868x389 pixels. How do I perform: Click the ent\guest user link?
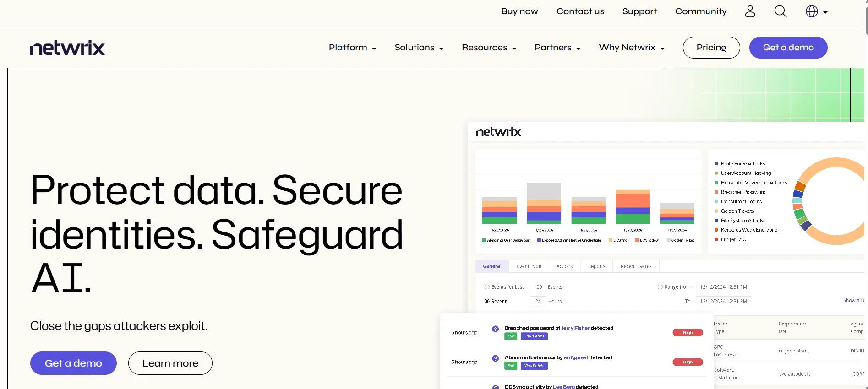tap(576, 357)
